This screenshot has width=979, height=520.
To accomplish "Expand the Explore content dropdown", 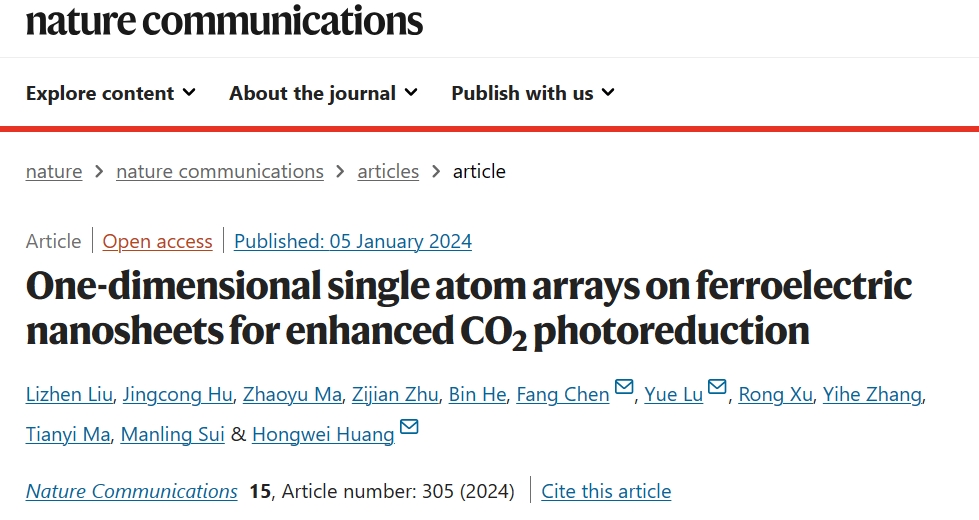I will tap(111, 93).
